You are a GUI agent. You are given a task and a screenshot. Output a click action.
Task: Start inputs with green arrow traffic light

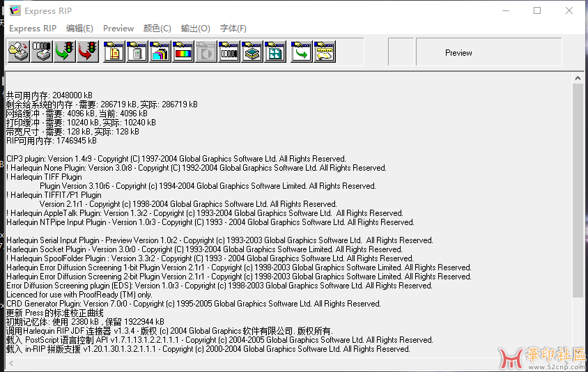point(65,52)
